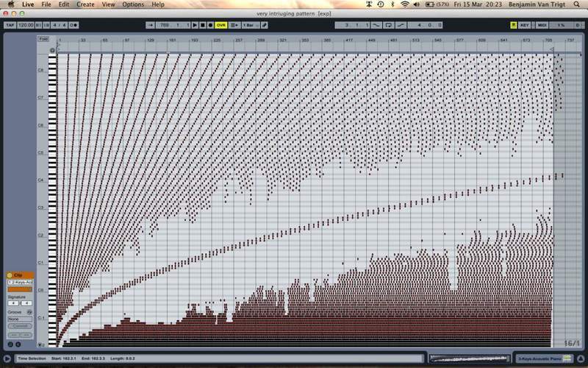Toggle the Loop switch in transport
This screenshot has height=368, width=588.
point(388,25)
